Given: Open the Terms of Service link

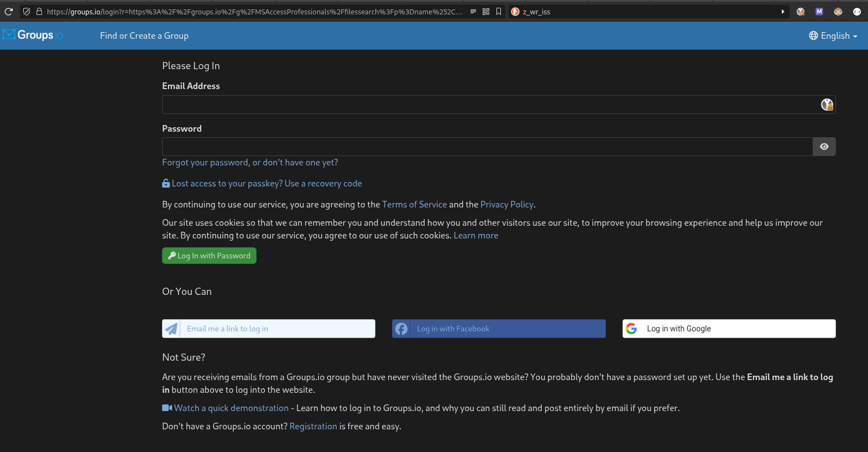Looking at the screenshot, I should [415, 204].
